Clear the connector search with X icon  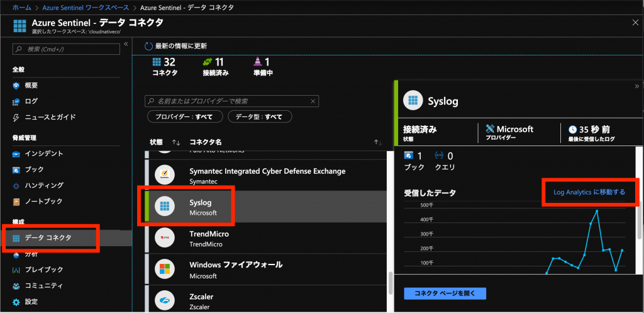click(x=313, y=101)
